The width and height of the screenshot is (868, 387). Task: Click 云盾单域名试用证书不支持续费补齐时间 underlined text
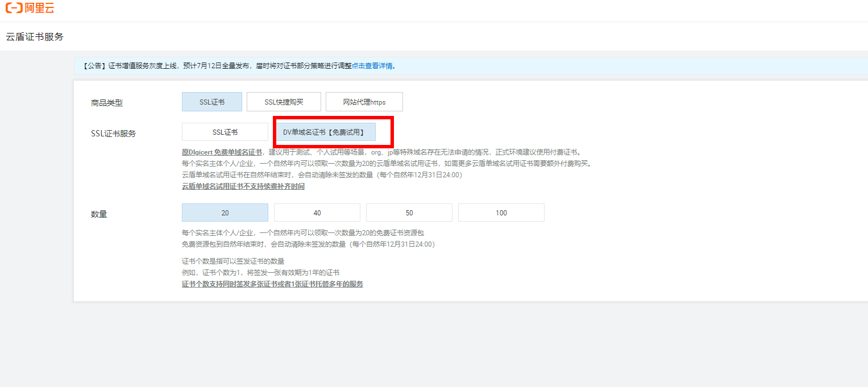coord(243,186)
